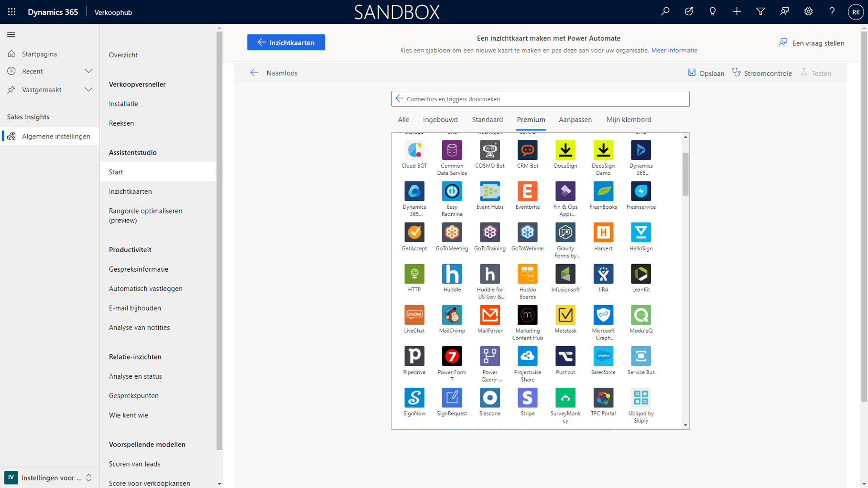Click the Naamloos flow title
This screenshot has height=488, width=868.
tap(282, 73)
